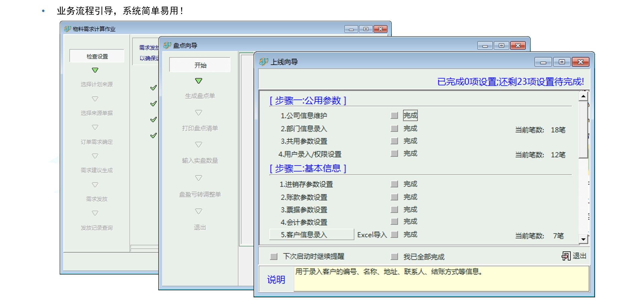
Task: Enable 下次启动时继续提醒 checkbox
Action: click(x=274, y=257)
